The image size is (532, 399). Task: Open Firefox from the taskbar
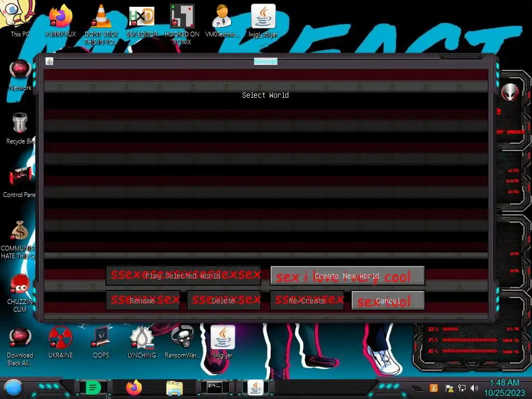134,388
